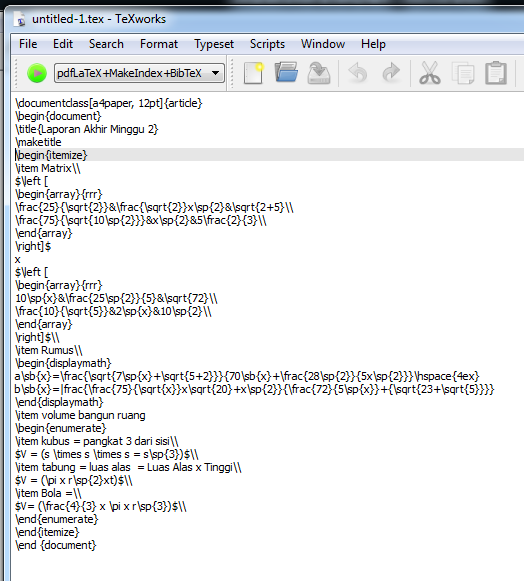Click the \title{Laporan Akhir Minggu 2} line
Viewport: 524px width, 581px height.
tap(87, 129)
